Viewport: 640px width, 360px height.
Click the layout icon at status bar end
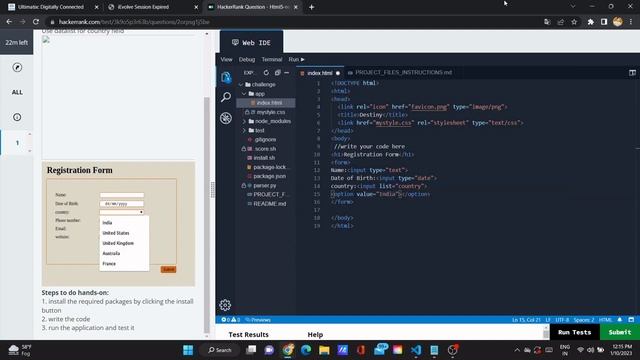(631, 320)
